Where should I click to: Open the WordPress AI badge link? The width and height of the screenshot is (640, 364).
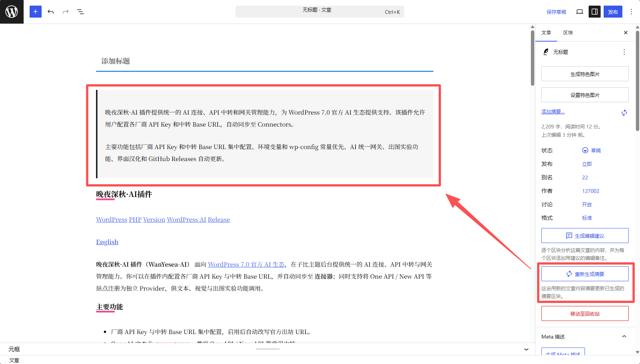[x=186, y=219]
